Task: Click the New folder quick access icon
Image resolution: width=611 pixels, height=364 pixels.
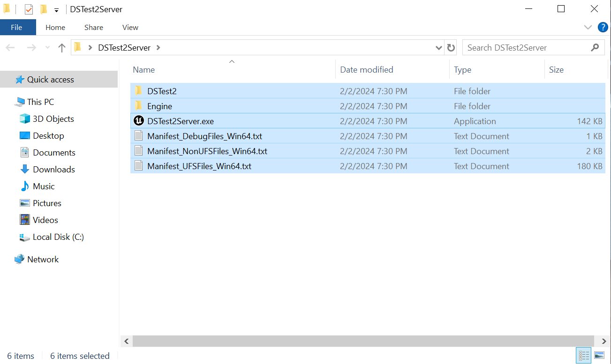Action: pos(43,9)
